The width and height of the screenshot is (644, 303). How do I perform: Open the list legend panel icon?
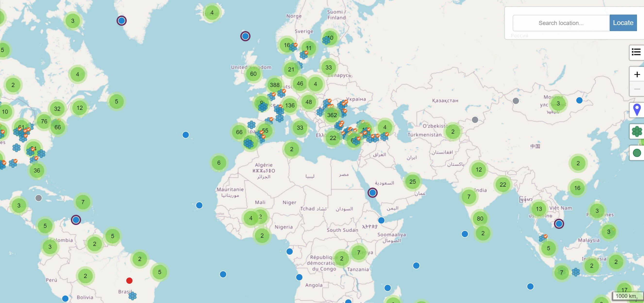click(x=636, y=52)
